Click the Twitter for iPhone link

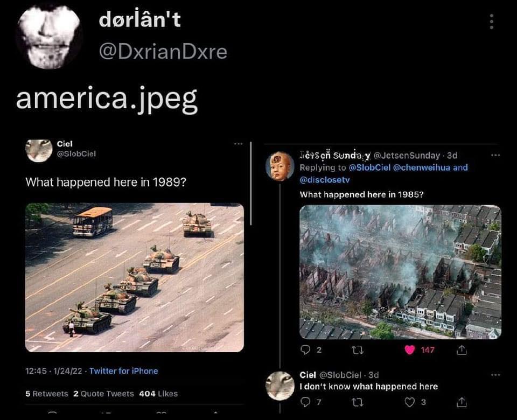pyautogui.click(x=124, y=371)
